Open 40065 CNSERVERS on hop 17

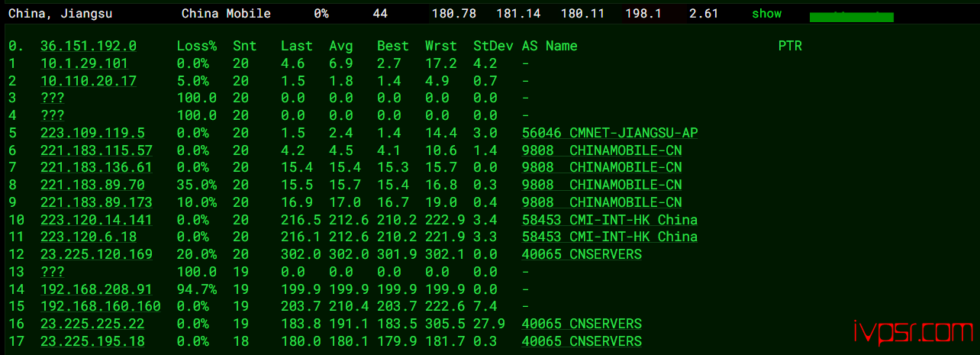tap(582, 341)
